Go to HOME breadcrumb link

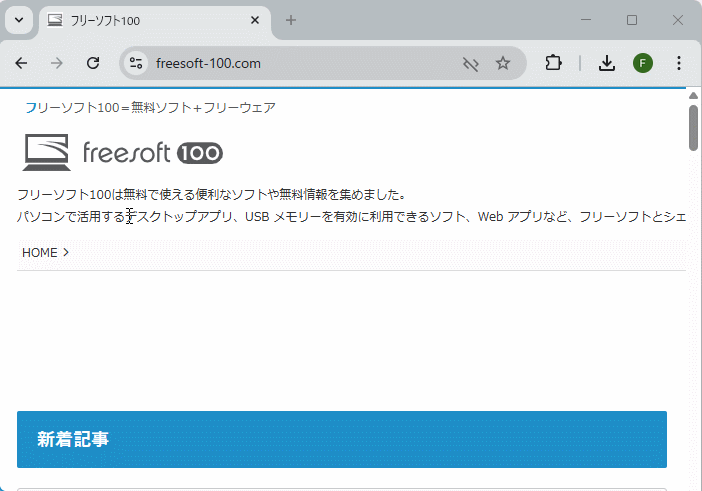click(40, 253)
